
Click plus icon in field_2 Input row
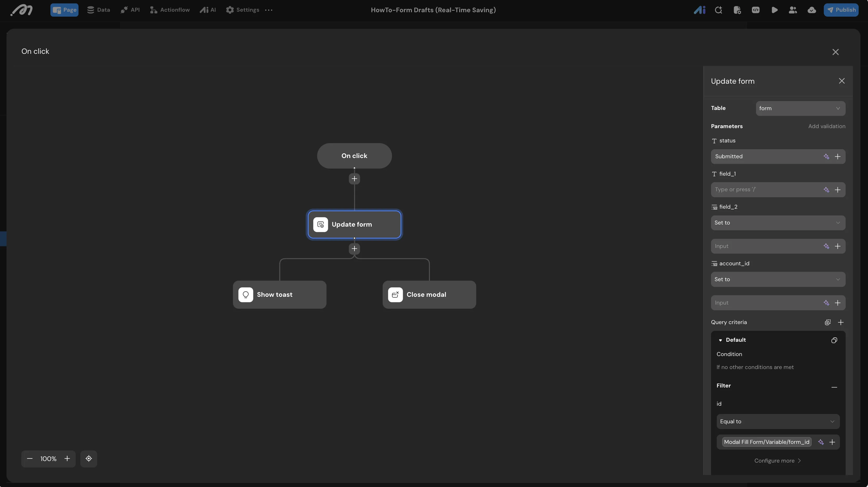tap(838, 246)
